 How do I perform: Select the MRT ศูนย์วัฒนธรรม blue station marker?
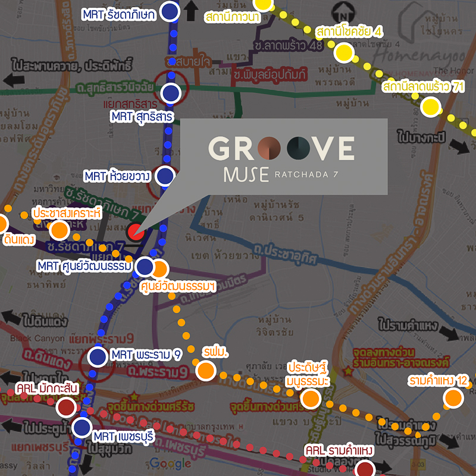click(x=145, y=267)
